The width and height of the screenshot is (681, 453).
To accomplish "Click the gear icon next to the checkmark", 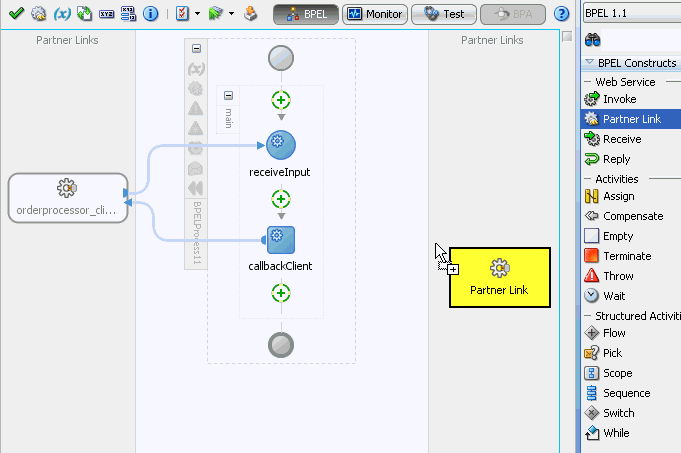I will coord(39,13).
